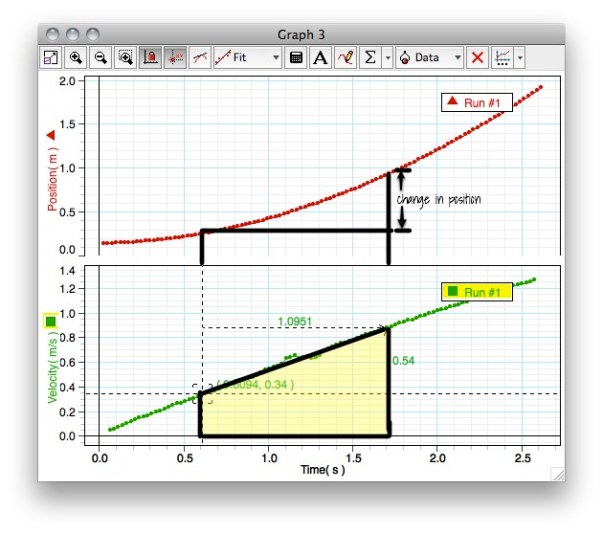Click the window close button
The width and height of the screenshot is (603, 534).
pyautogui.click(x=53, y=34)
